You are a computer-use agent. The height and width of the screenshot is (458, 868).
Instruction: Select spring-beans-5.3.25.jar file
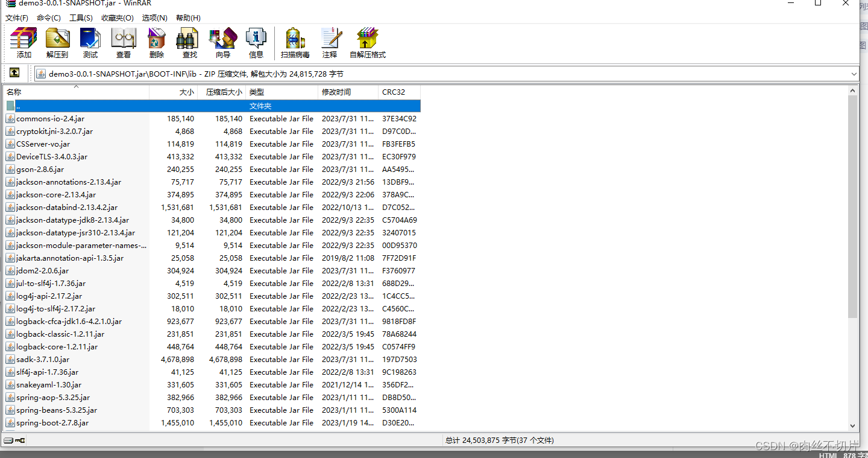[57, 410]
